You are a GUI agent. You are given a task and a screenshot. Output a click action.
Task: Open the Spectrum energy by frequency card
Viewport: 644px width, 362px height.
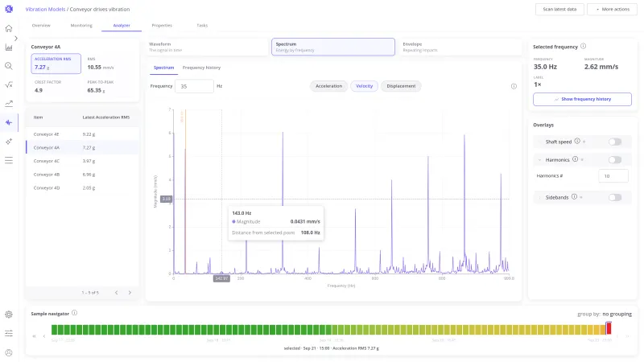click(333, 47)
